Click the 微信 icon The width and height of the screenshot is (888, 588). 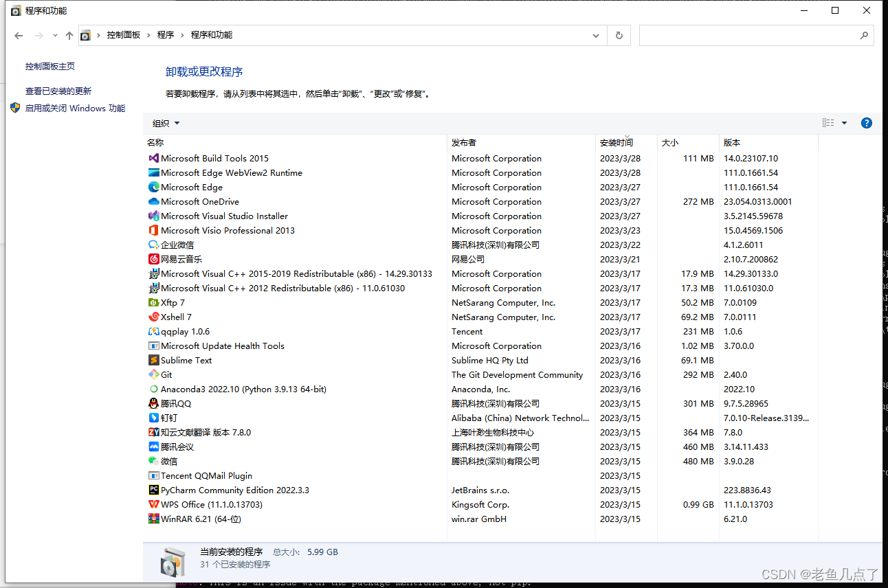[154, 461]
